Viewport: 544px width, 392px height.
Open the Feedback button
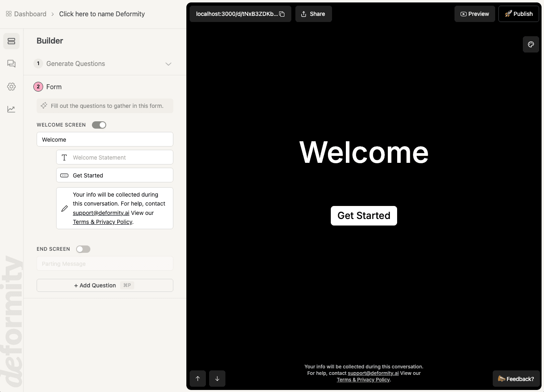coord(516,379)
